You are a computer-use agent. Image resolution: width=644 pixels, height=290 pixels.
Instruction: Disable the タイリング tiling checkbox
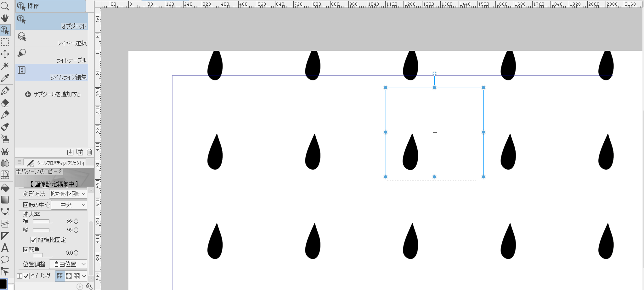point(26,276)
